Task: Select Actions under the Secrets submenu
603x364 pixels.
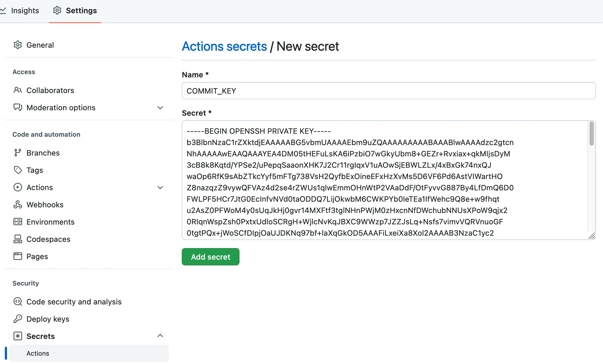Action: click(38, 353)
